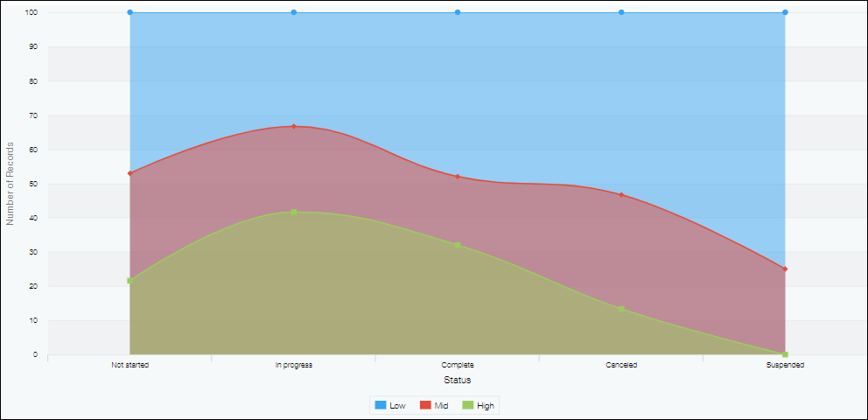Click the red Mid legend color swatch
This screenshot has height=420, width=868.
(x=425, y=405)
